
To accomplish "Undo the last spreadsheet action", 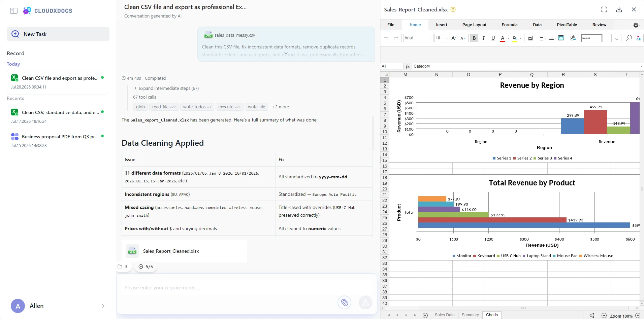I will [386, 38].
